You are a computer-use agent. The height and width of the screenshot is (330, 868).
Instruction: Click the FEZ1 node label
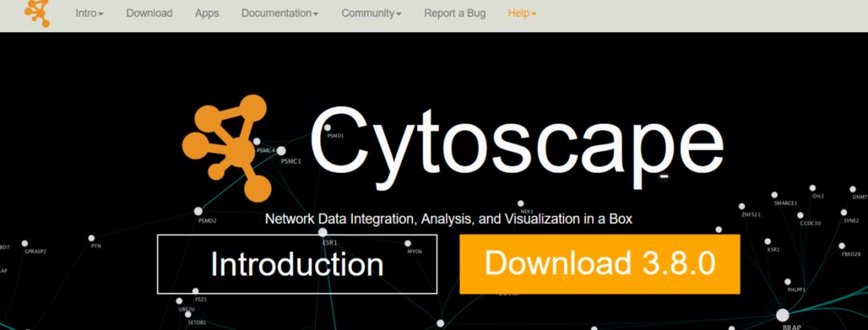[201, 299]
